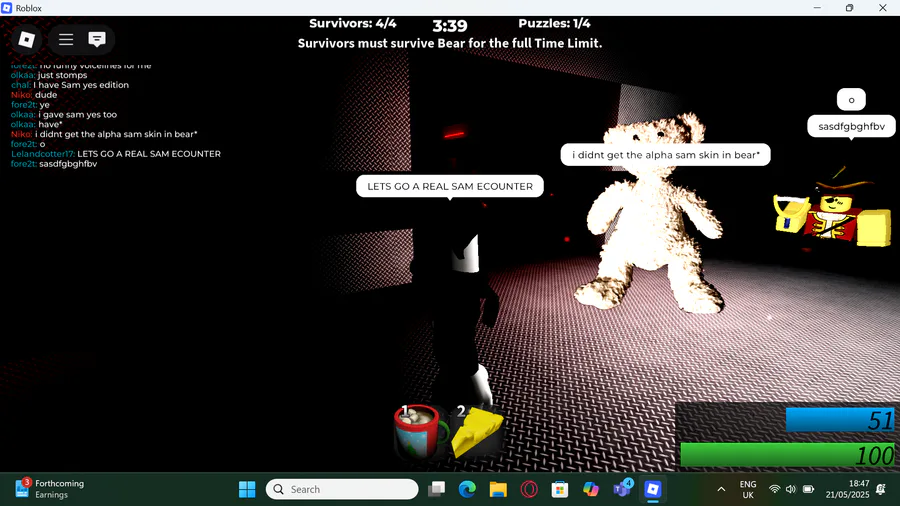900x506 pixels.
Task: Click the volume speaker icon
Action: 791,489
